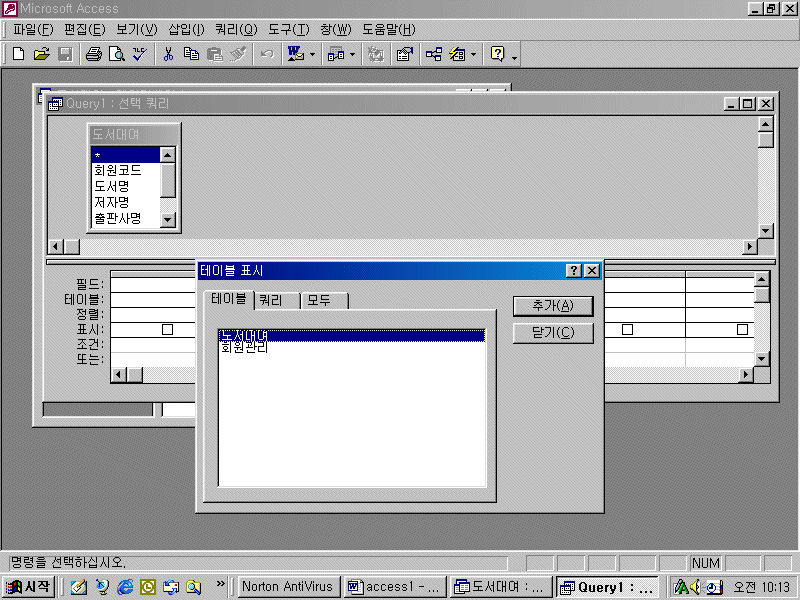Viewport: 800px width, 600px height.
Task: Open the 쿼리(Q) menu
Action: [x=235, y=29]
